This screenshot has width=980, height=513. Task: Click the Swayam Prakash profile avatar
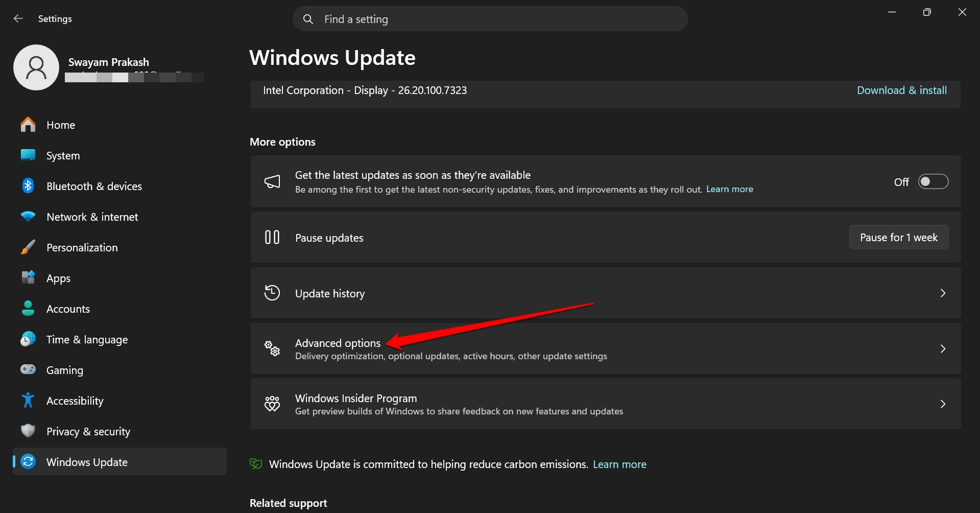[x=36, y=67]
